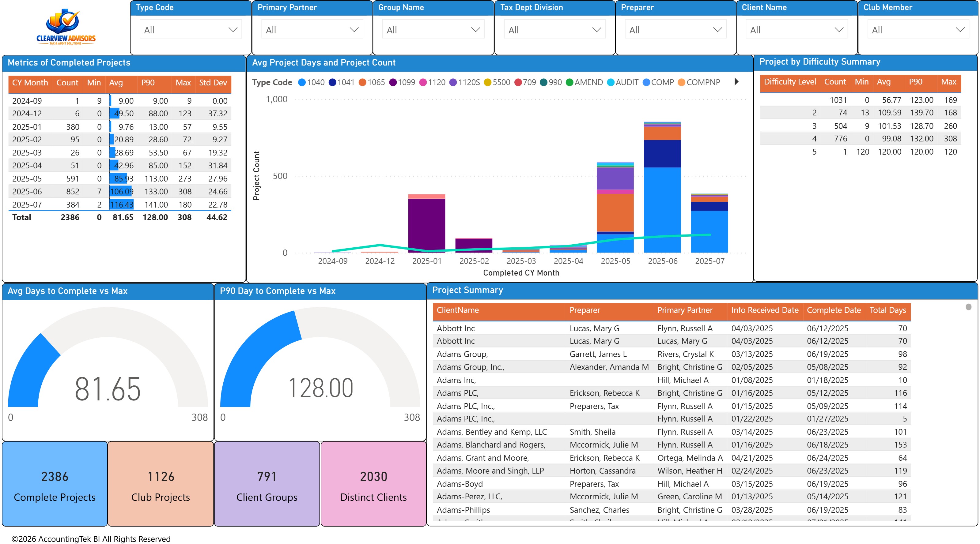980x544 pixels.
Task: Sort Project Summary by Complete Date header
Action: (x=834, y=310)
